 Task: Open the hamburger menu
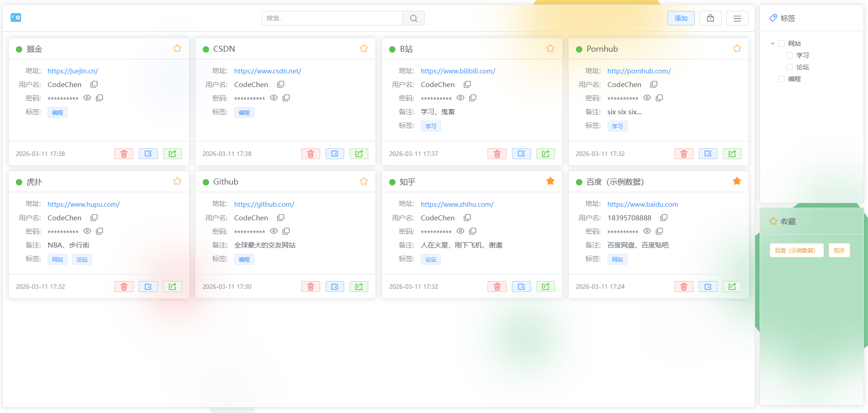coord(737,18)
